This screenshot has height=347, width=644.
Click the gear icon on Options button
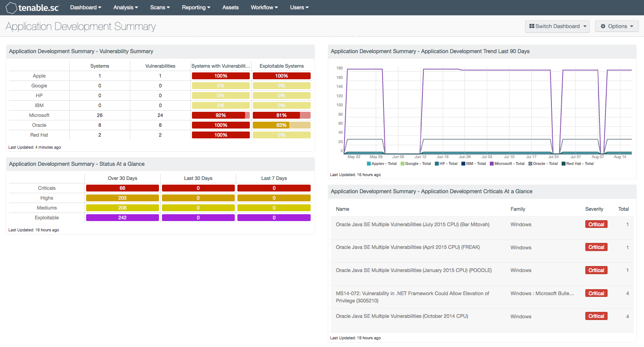click(603, 26)
